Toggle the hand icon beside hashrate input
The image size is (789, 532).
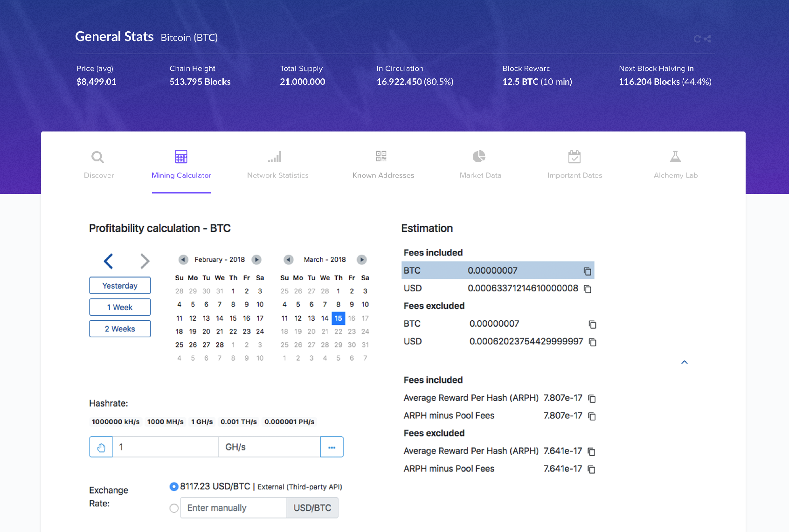(101, 447)
